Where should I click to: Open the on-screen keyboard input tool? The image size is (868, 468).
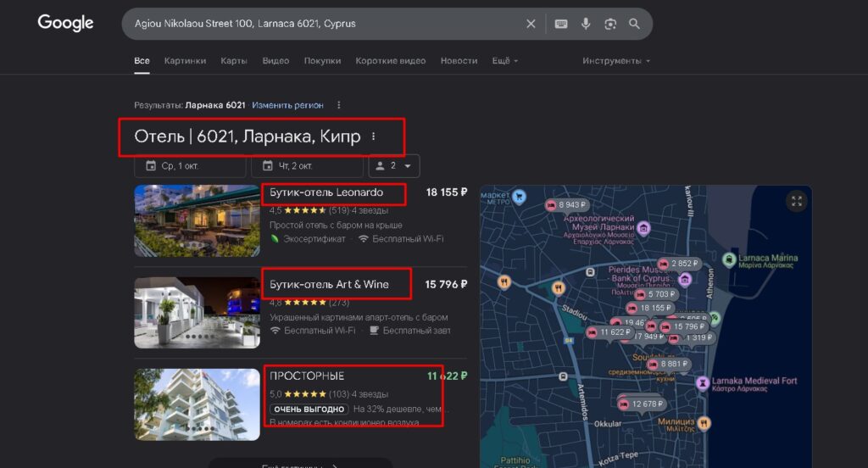point(561,24)
